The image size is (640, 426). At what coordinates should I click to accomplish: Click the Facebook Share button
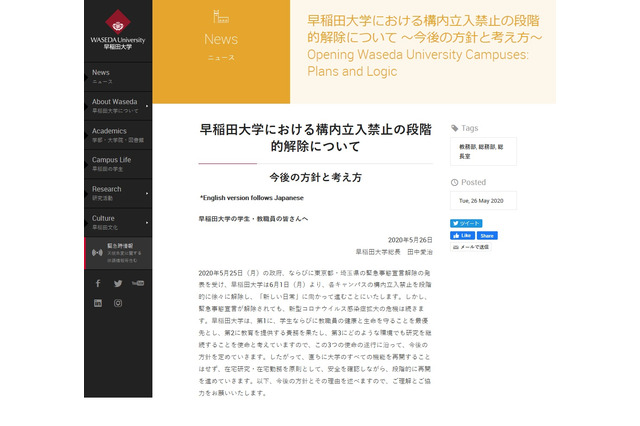487,235
